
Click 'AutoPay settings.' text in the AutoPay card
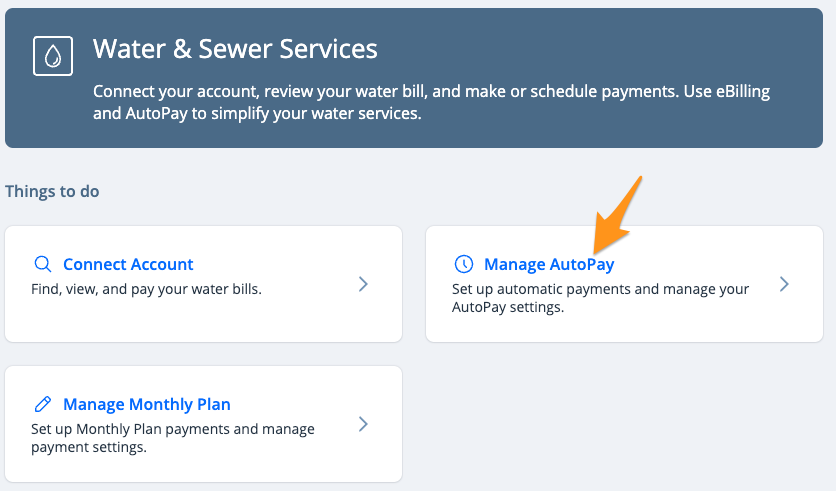(x=508, y=308)
